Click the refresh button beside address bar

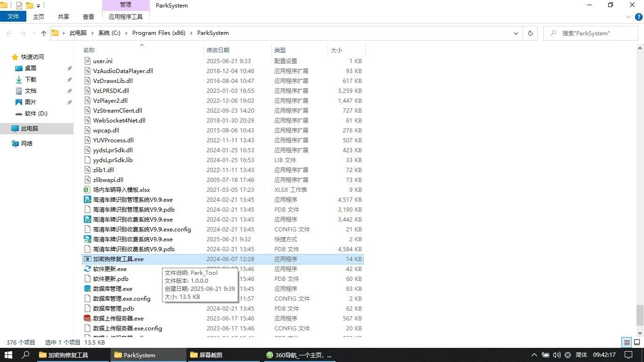coord(530,33)
